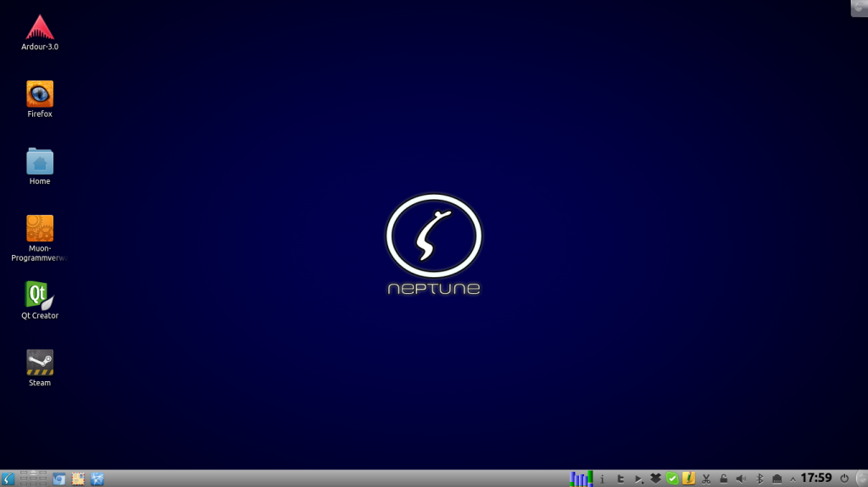This screenshot has height=487, width=868.
Task: Launch Qt Creator from the desktop
Action: (x=40, y=296)
